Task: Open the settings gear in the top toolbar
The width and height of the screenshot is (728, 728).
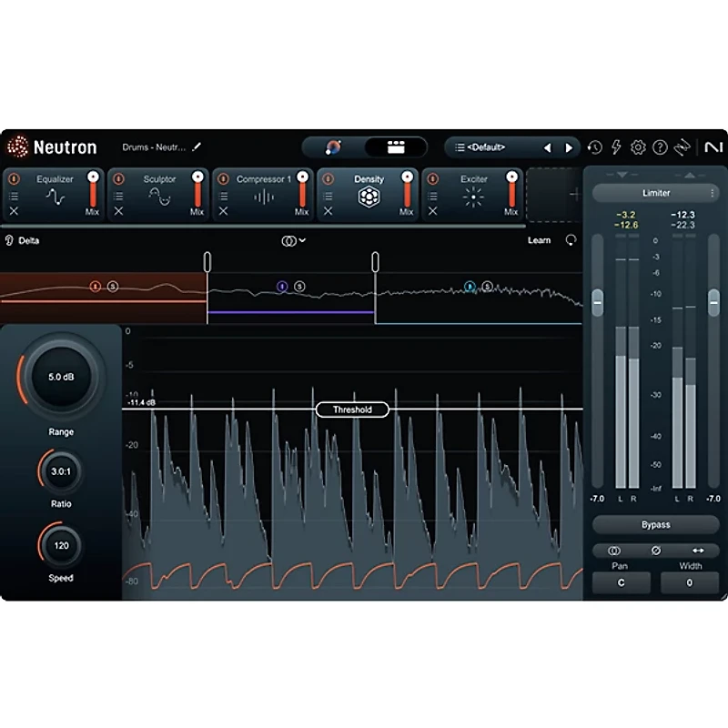Action: (638, 147)
